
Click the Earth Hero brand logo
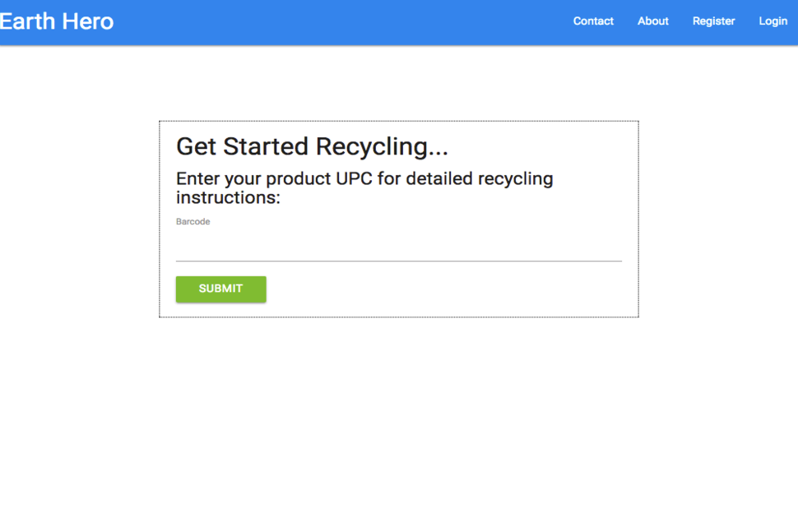click(x=57, y=21)
